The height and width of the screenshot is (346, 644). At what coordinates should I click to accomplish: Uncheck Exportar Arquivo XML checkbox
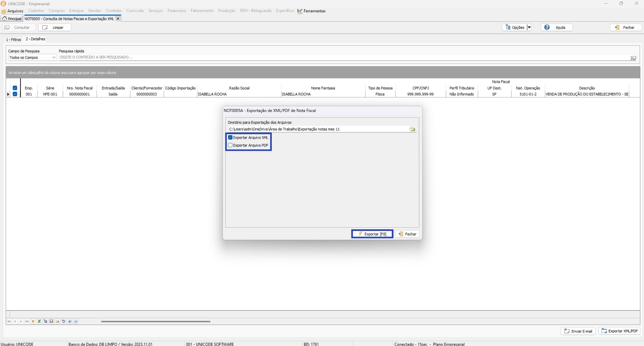[230, 137]
